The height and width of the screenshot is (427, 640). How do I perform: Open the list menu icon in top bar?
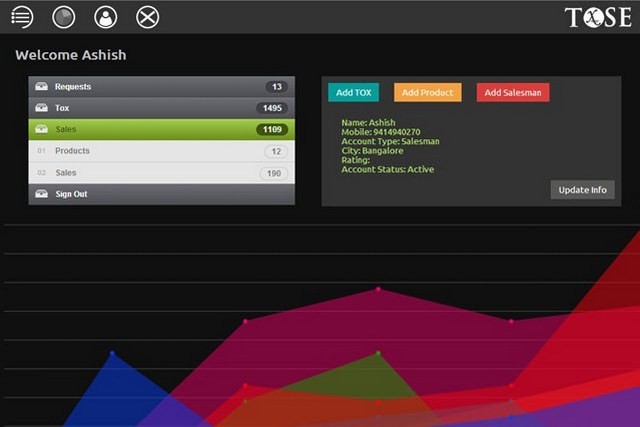coord(22,17)
